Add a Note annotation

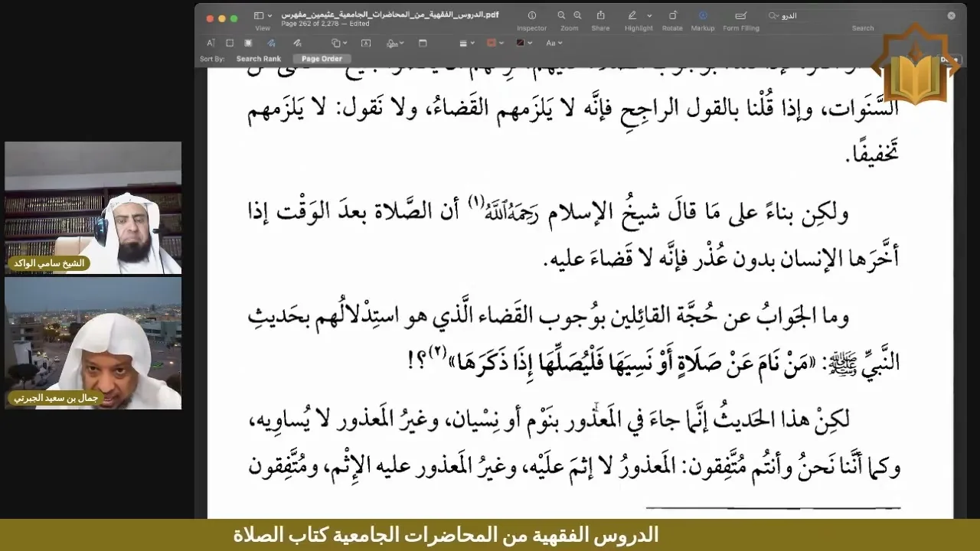(x=423, y=44)
